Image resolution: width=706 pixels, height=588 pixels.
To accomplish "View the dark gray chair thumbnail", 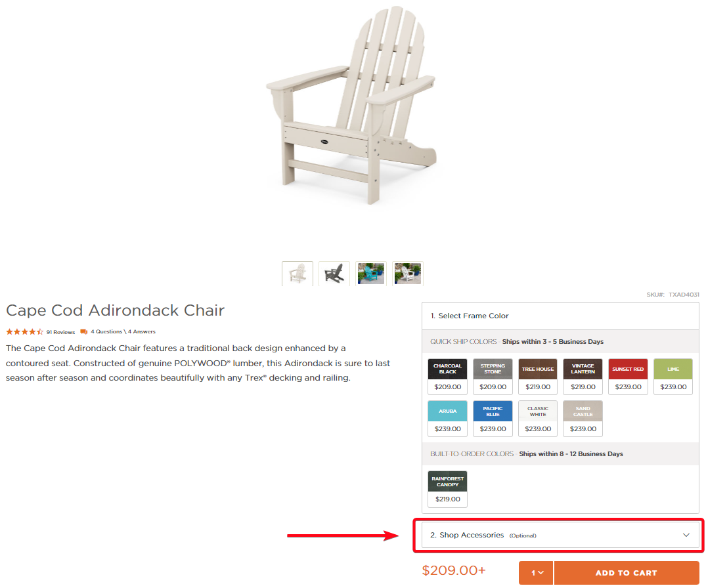I will pyautogui.click(x=334, y=273).
